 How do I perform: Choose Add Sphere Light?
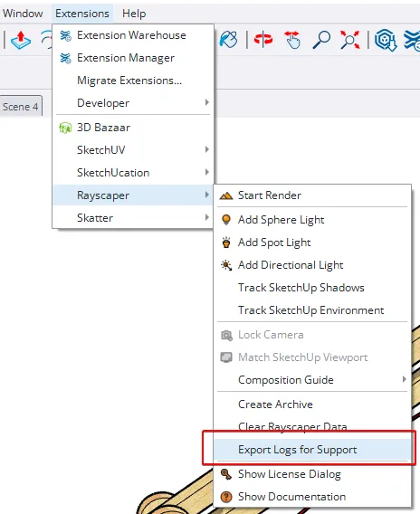pos(312,220)
